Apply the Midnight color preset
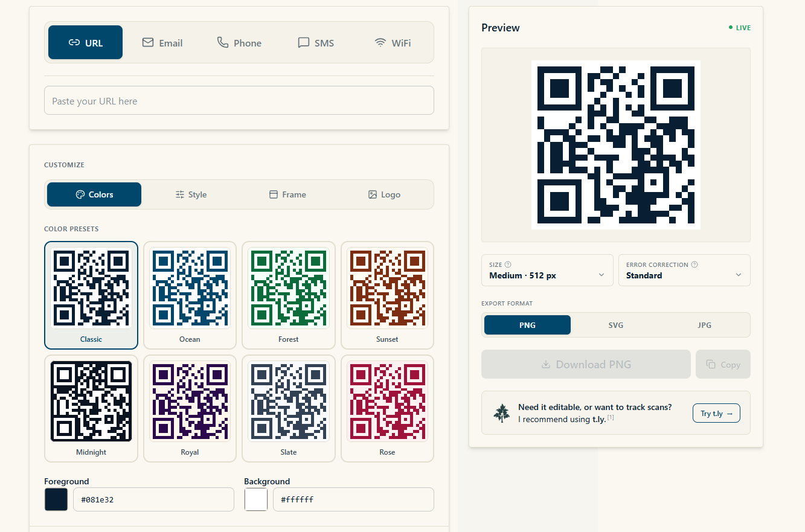Viewport: 805px width, 532px height. click(x=91, y=408)
